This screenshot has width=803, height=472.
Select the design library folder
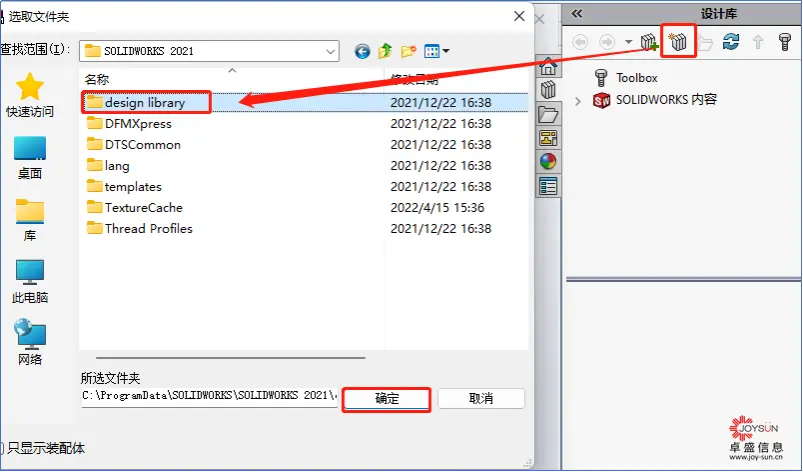(146, 102)
